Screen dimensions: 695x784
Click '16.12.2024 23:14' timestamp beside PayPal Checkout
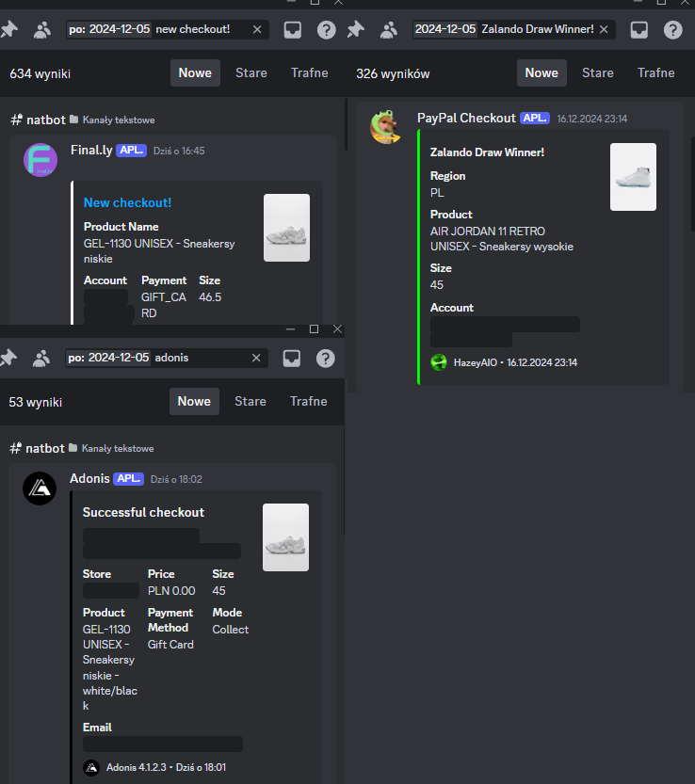(x=592, y=119)
